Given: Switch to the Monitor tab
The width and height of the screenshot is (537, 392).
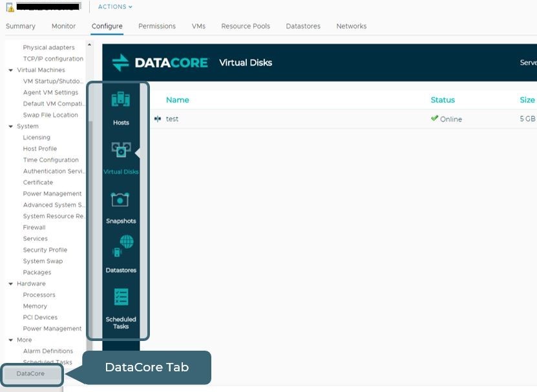Looking at the screenshot, I should pyautogui.click(x=63, y=26).
